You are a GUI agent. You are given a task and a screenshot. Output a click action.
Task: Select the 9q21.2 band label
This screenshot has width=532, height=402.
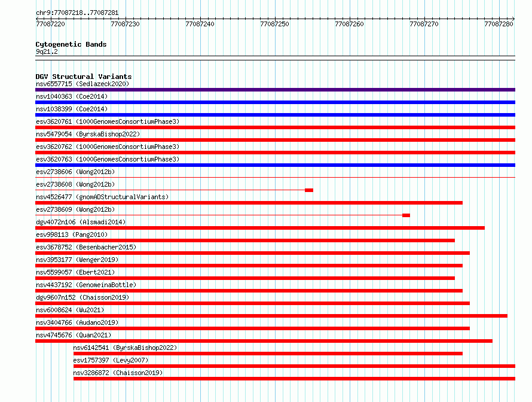click(47, 51)
